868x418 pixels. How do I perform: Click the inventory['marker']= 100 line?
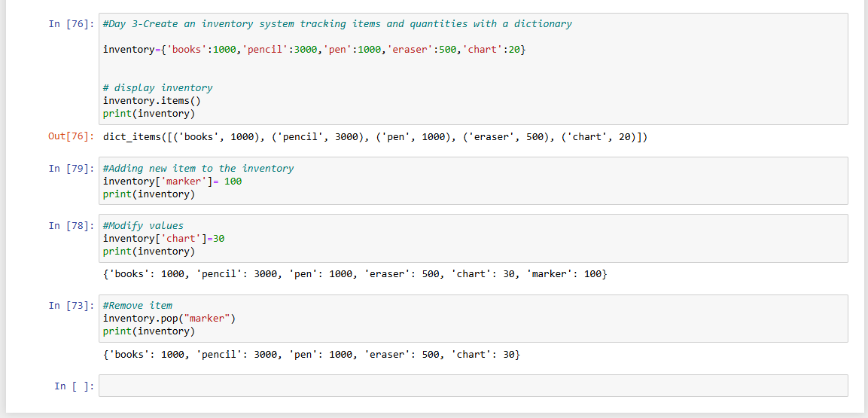(172, 181)
